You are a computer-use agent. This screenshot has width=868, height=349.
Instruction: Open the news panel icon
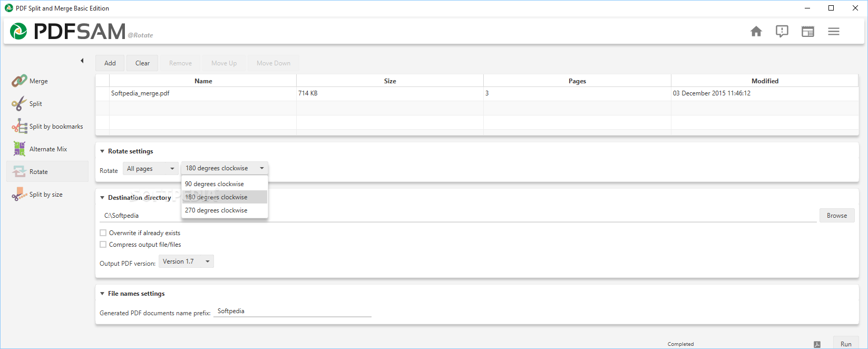(x=808, y=32)
